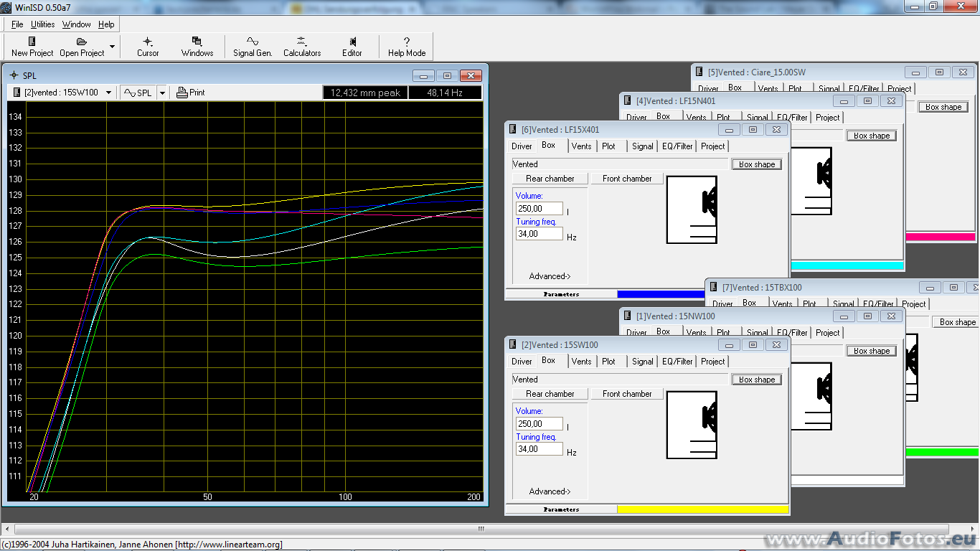Open Project tab in 15SW100 window

coord(713,362)
